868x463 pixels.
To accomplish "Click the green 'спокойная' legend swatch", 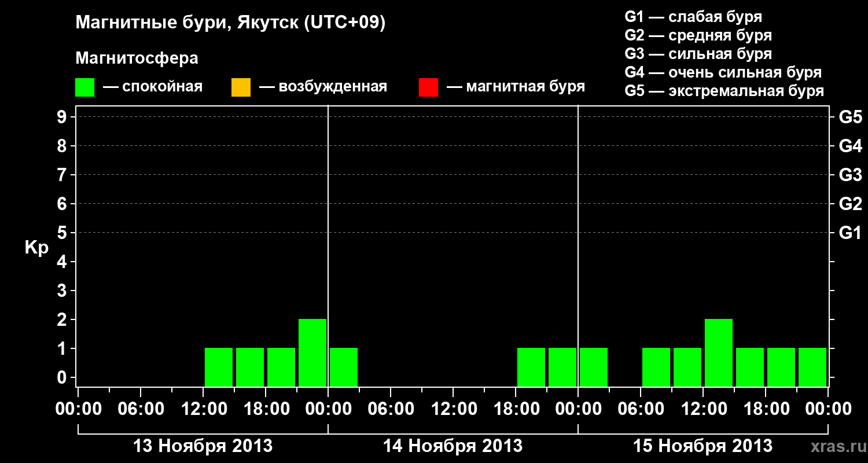I will [85, 87].
